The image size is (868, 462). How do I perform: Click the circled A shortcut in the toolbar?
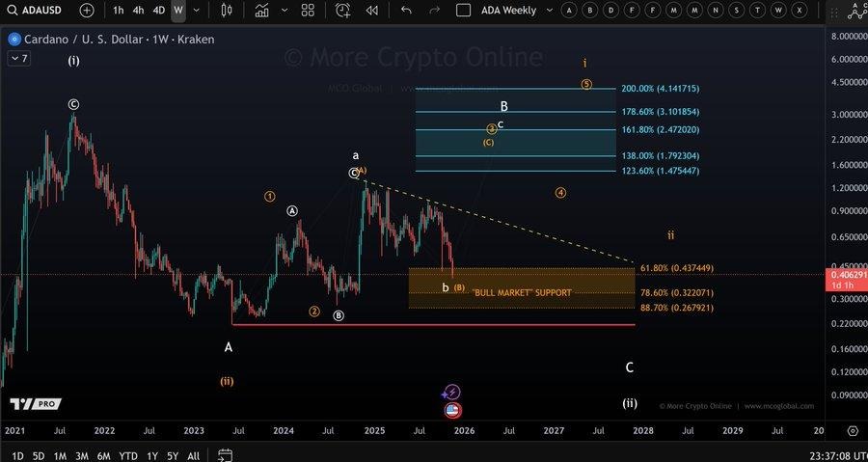[x=569, y=10]
